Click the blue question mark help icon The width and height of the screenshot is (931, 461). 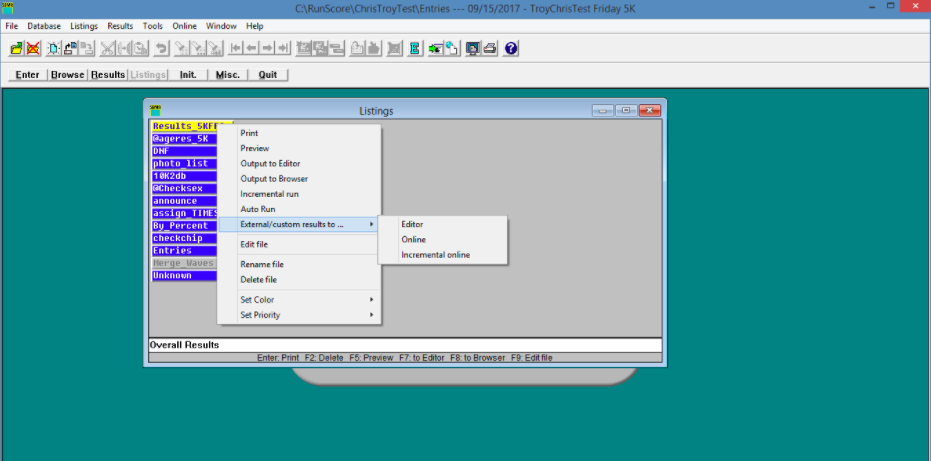(511, 48)
